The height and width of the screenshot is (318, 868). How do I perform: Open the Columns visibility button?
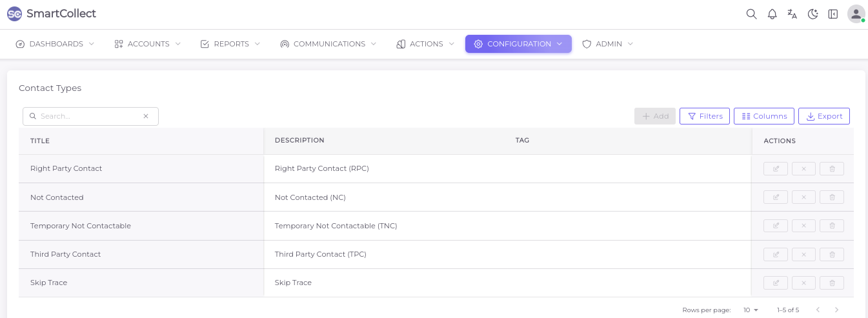tap(764, 116)
